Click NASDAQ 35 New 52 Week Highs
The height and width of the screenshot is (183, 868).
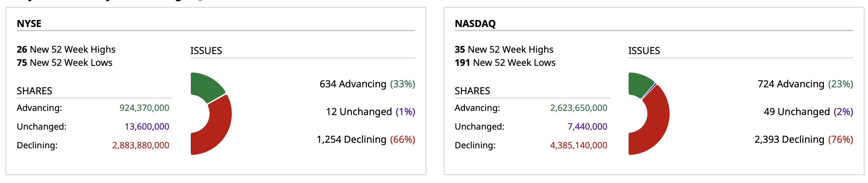tap(504, 50)
